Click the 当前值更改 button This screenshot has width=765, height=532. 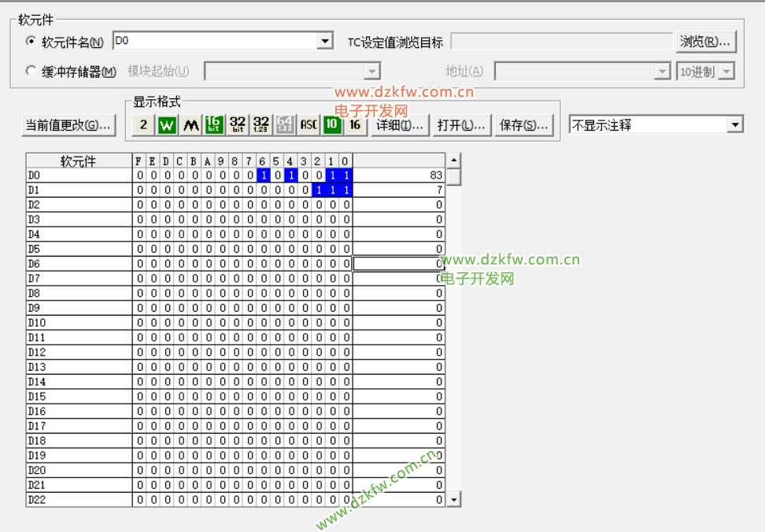(68, 125)
